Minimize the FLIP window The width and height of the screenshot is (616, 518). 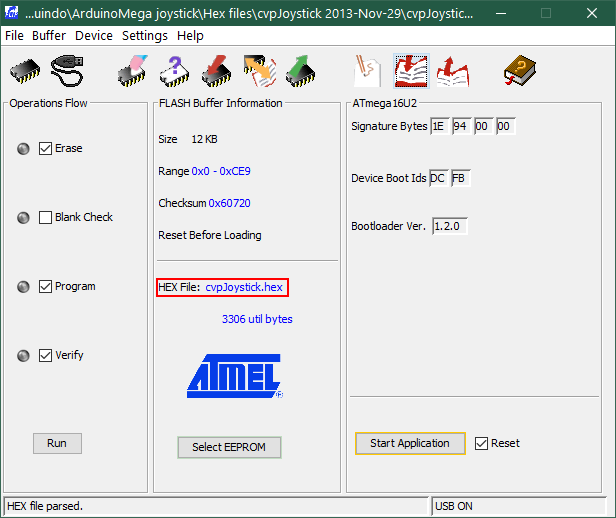[500, 13]
